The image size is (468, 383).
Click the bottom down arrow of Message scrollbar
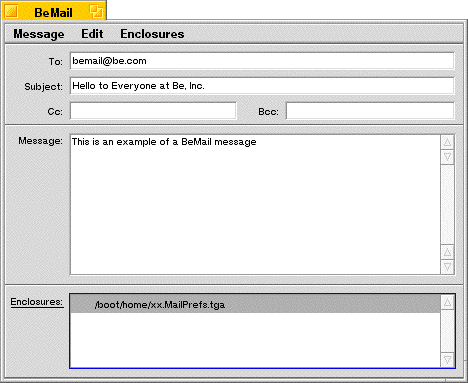pyautogui.click(x=447, y=267)
